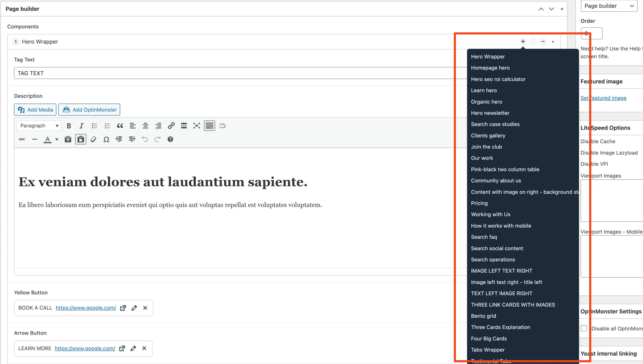Insert a special character
This screenshot has width=643, height=364.
tap(106, 139)
